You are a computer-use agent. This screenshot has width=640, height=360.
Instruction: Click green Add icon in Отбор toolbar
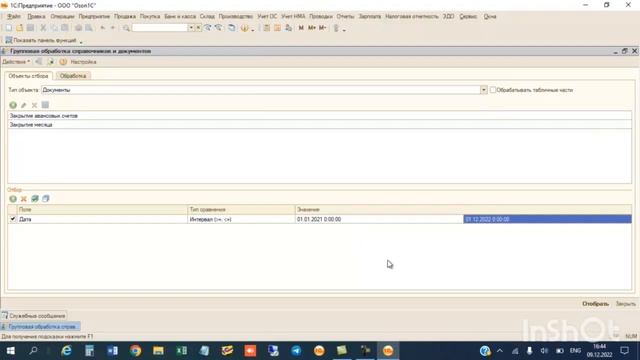click(x=13, y=199)
